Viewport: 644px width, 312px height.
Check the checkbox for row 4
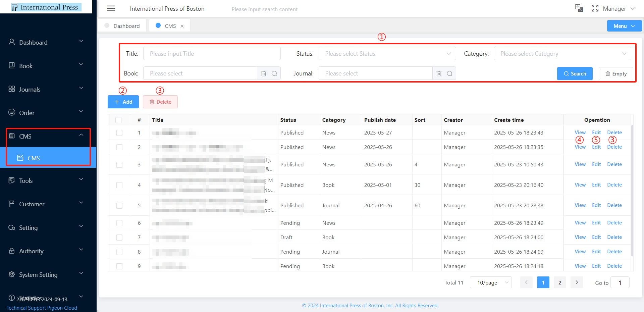tap(119, 185)
